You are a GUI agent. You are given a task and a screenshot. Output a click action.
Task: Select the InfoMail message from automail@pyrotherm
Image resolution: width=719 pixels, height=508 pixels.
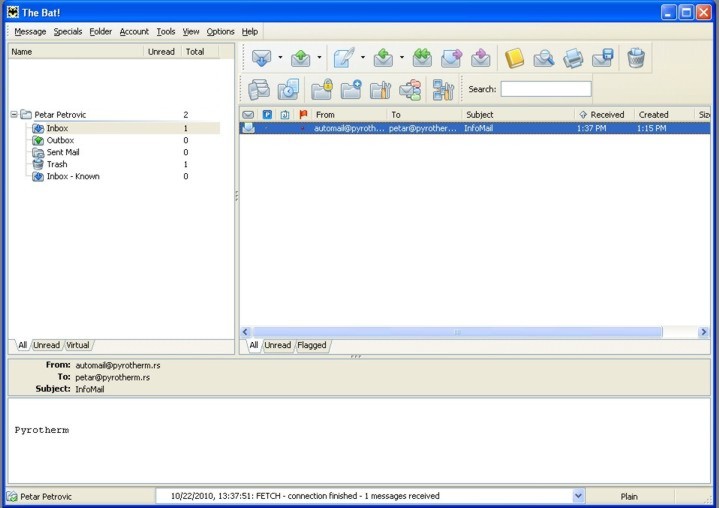(x=475, y=128)
